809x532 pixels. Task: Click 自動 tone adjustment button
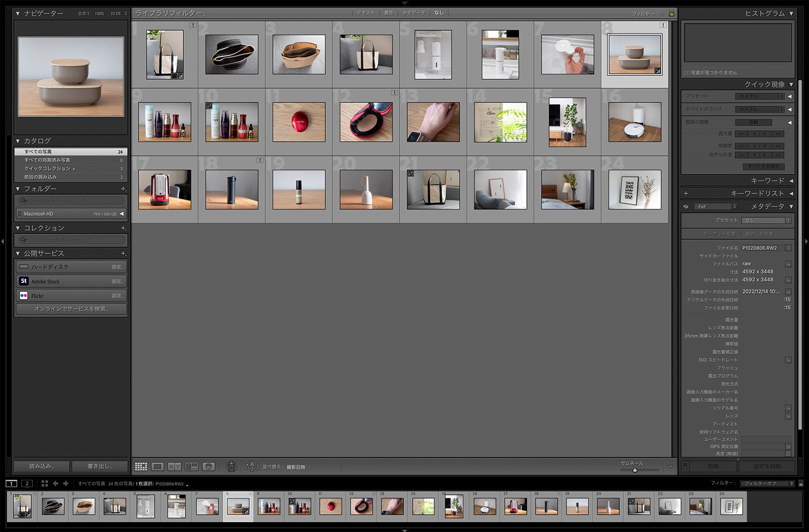tap(754, 122)
